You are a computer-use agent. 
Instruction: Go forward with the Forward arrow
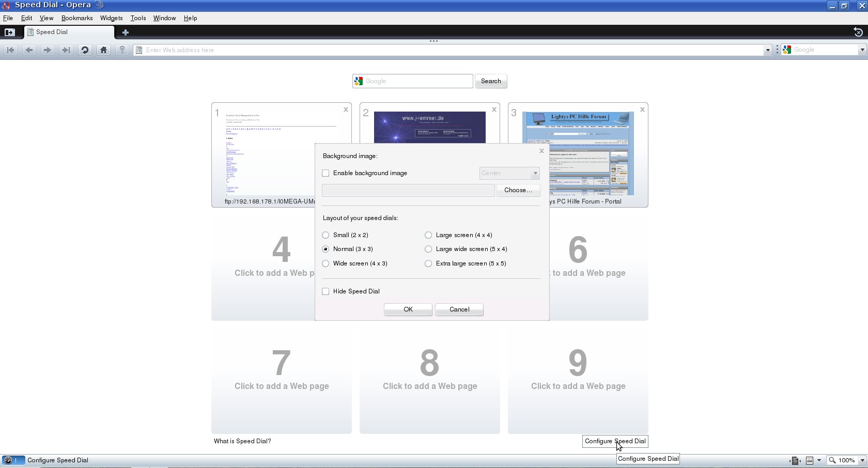coord(48,50)
